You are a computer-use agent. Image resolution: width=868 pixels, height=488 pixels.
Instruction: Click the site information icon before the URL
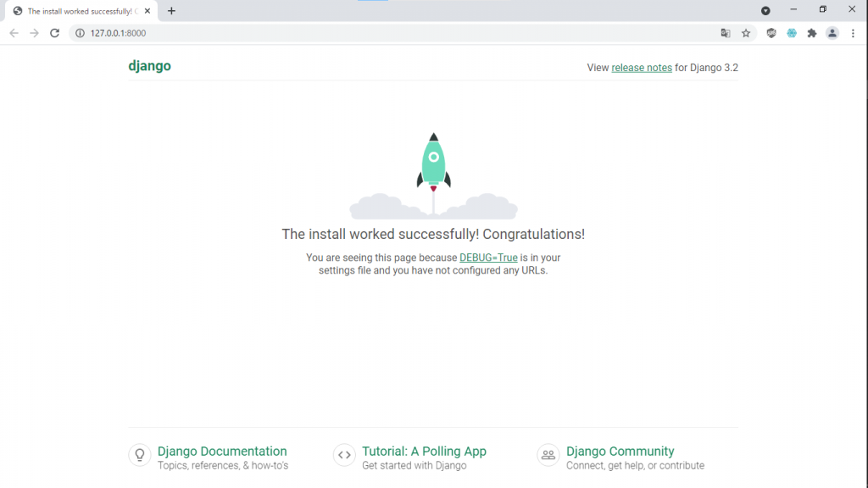pyautogui.click(x=80, y=33)
